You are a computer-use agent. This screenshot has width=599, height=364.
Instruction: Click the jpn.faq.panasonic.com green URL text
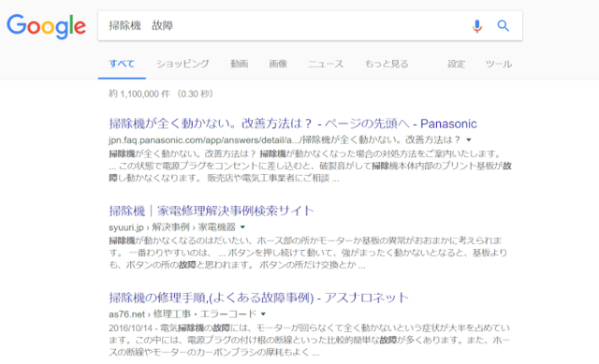pos(285,140)
